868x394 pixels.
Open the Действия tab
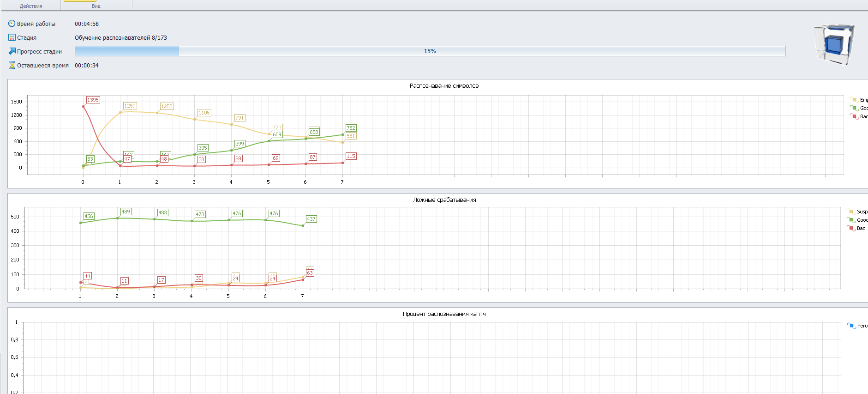click(x=31, y=6)
